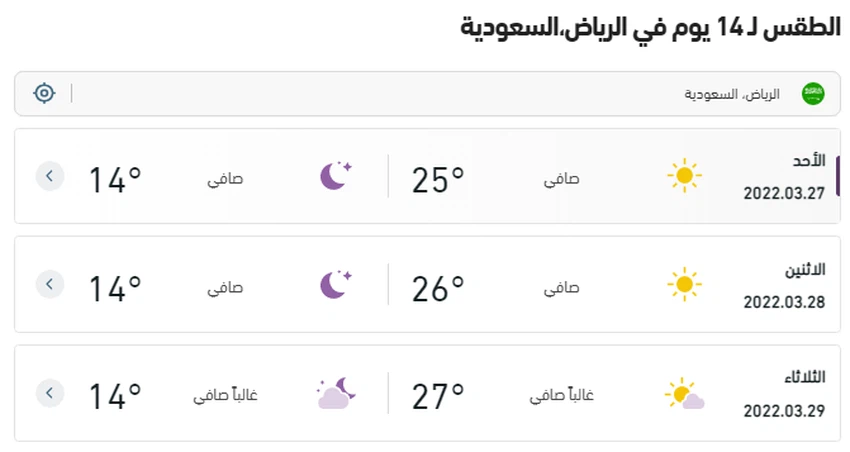Expand Monday 2022.03.28 forecast chevron

coord(50,284)
